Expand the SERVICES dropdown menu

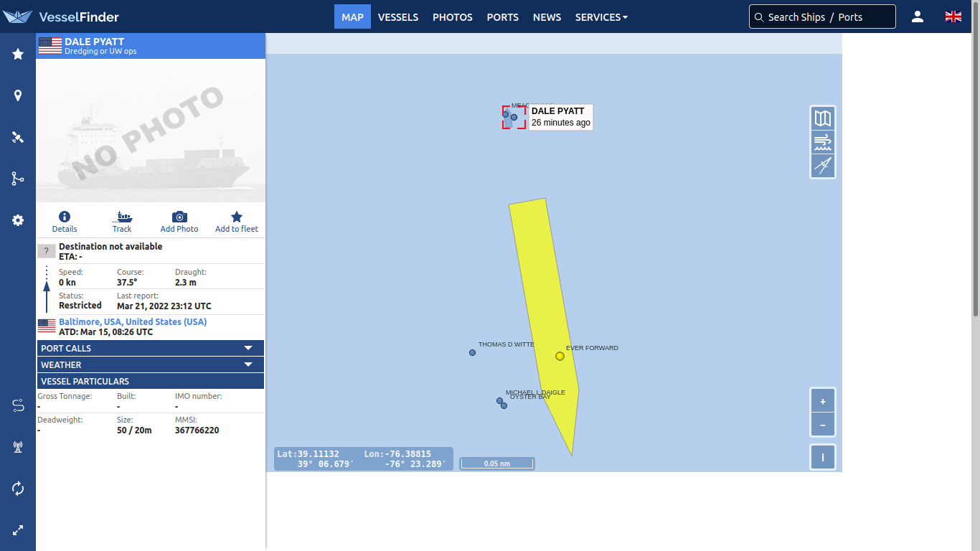pos(601,17)
